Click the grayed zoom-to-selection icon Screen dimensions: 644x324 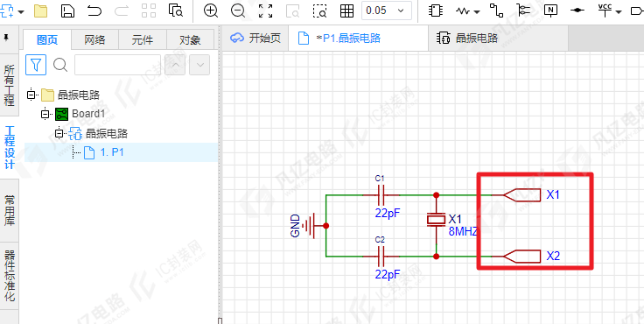point(292,11)
